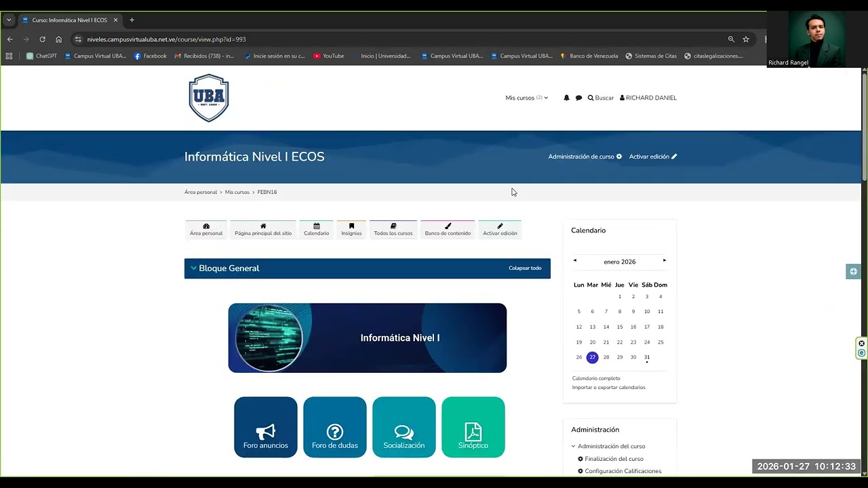Click Importar o exportar calendarios
The width and height of the screenshot is (868, 488).
609,388
